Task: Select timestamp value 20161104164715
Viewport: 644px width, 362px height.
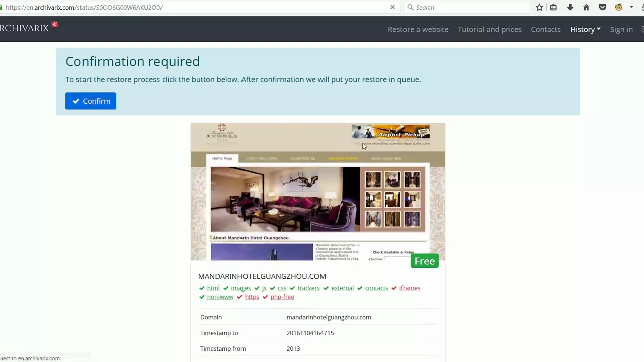Action: [310, 333]
